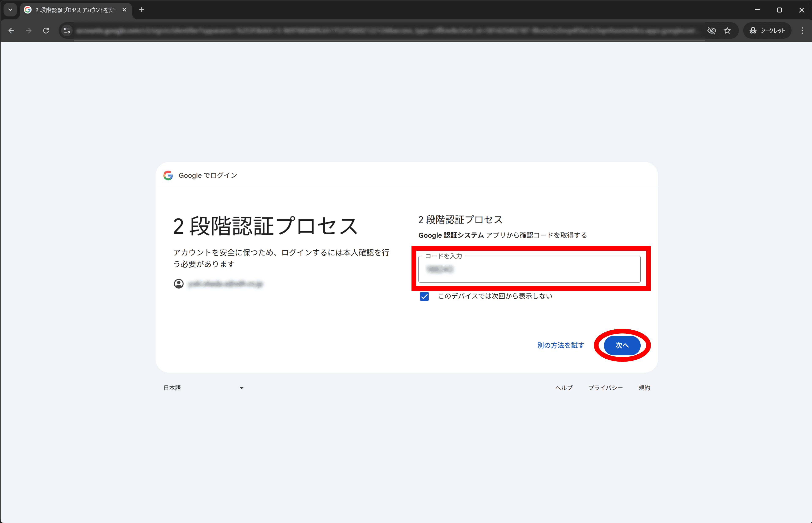Reload the page with refresh icon
812x523 pixels.
46,31
